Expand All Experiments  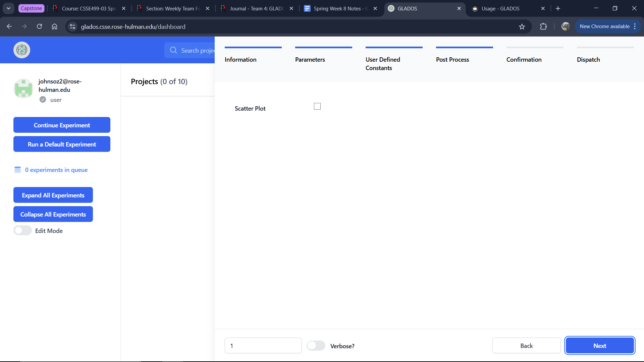(x=53, y=195)
